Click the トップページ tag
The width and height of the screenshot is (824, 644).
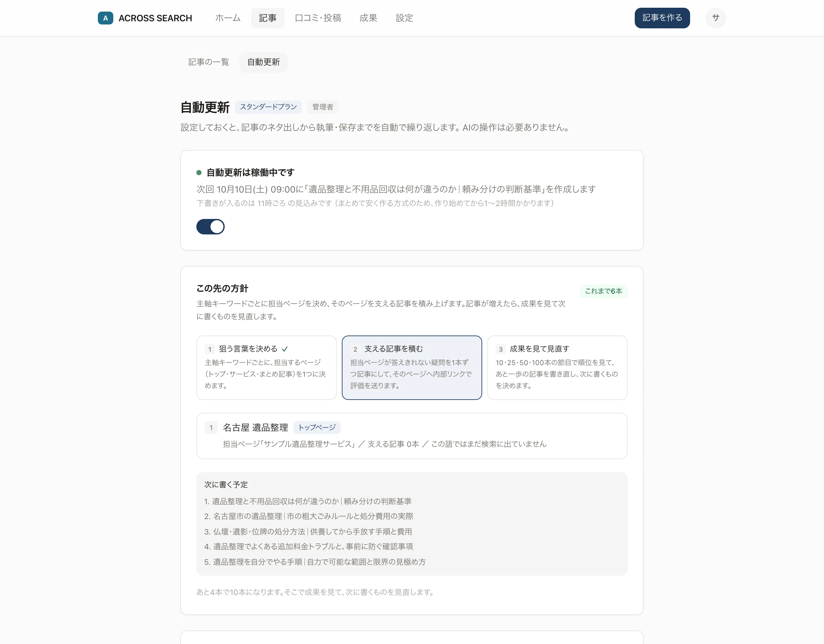[x=317, y=427]
